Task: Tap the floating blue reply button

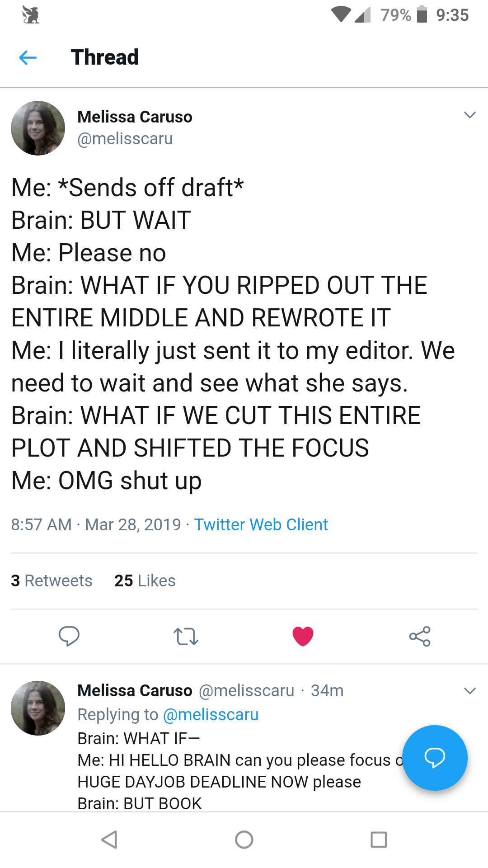Action: tap(435, 758)
